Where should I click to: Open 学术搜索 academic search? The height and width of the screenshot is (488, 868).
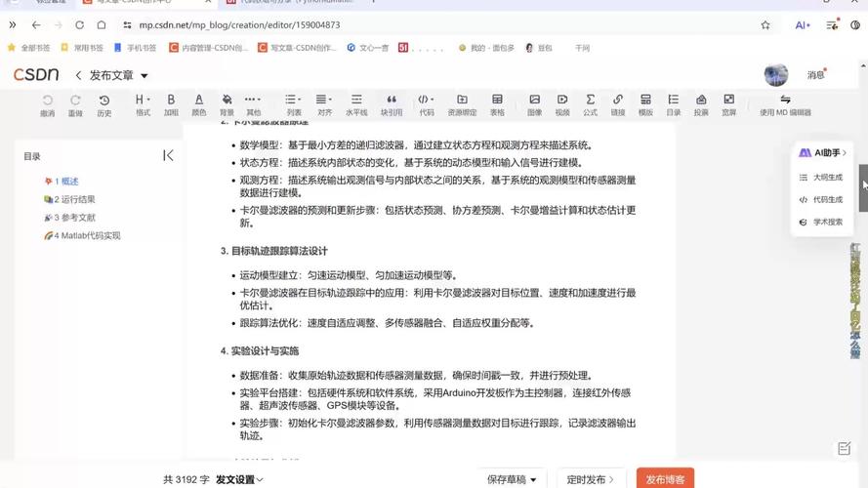[821, 222]
